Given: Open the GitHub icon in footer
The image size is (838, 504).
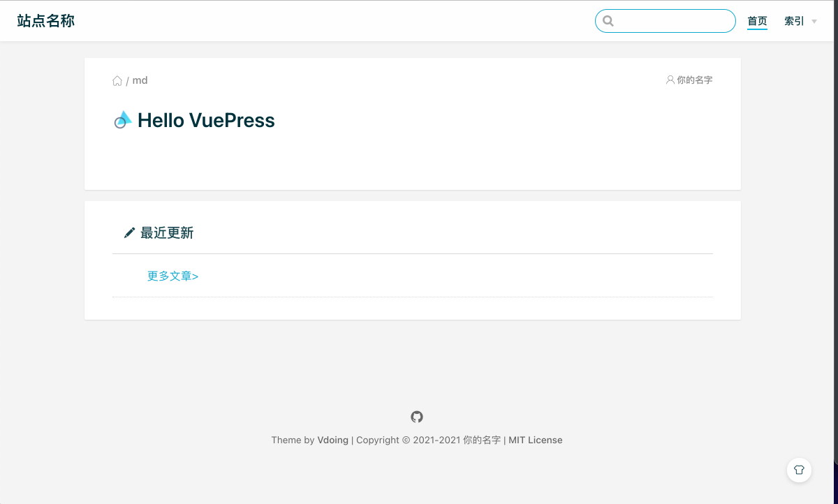Looking at the screenshot, I should [417, 417].
